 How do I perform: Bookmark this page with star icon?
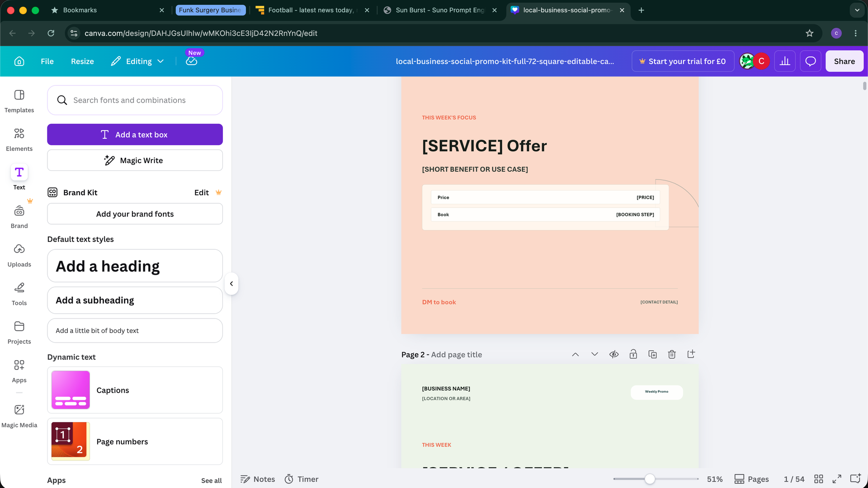(x=809, y=33)
